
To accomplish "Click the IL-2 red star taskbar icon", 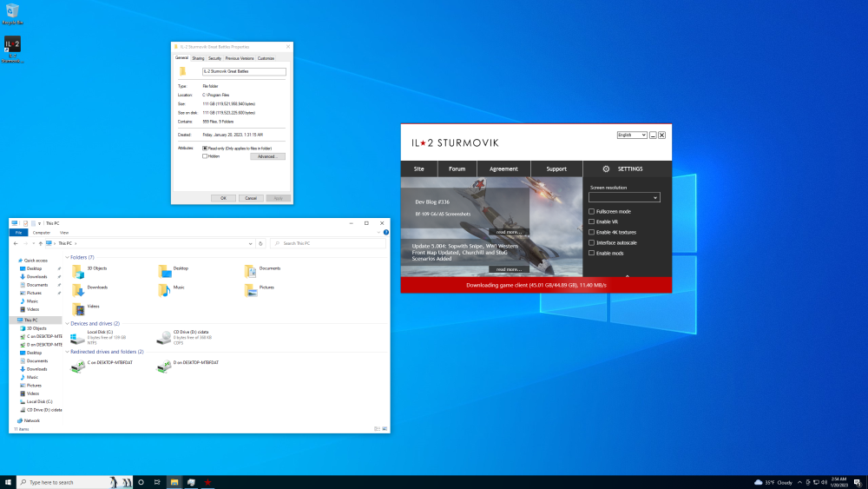I will (208, 482).
